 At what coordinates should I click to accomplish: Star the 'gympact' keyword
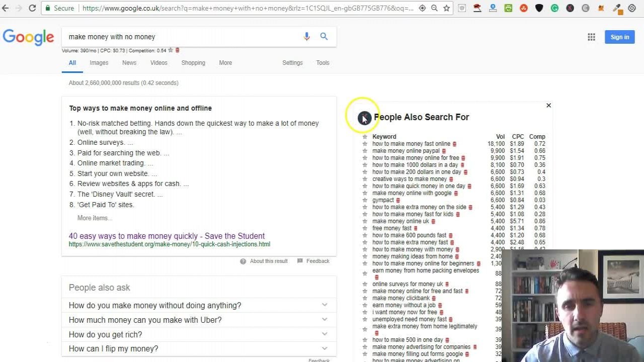point(365,200)
